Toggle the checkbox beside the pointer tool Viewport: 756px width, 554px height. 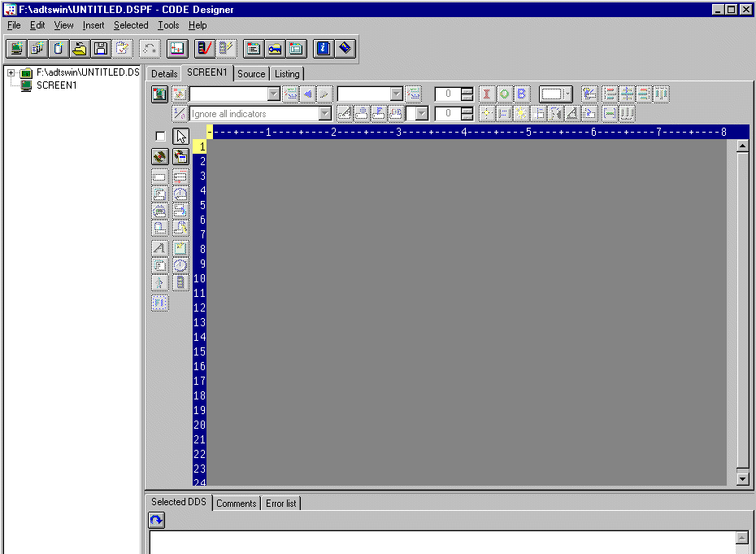(160, 136)
